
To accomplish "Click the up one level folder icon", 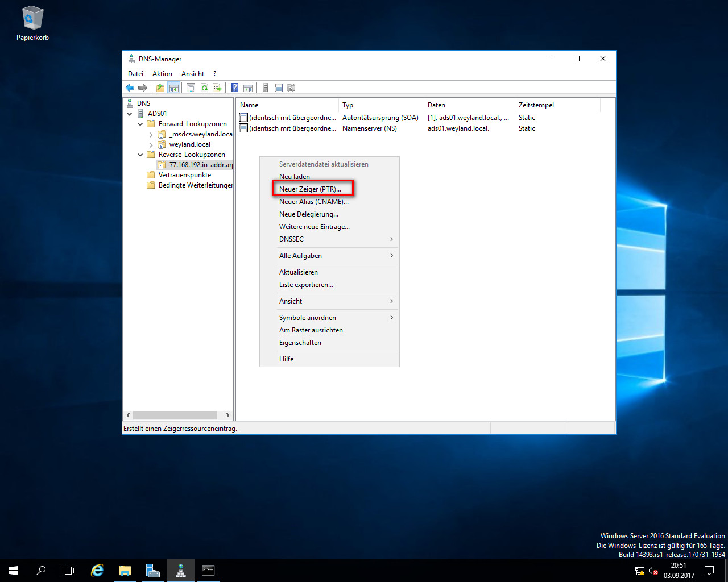I will (x=160, y=88).
